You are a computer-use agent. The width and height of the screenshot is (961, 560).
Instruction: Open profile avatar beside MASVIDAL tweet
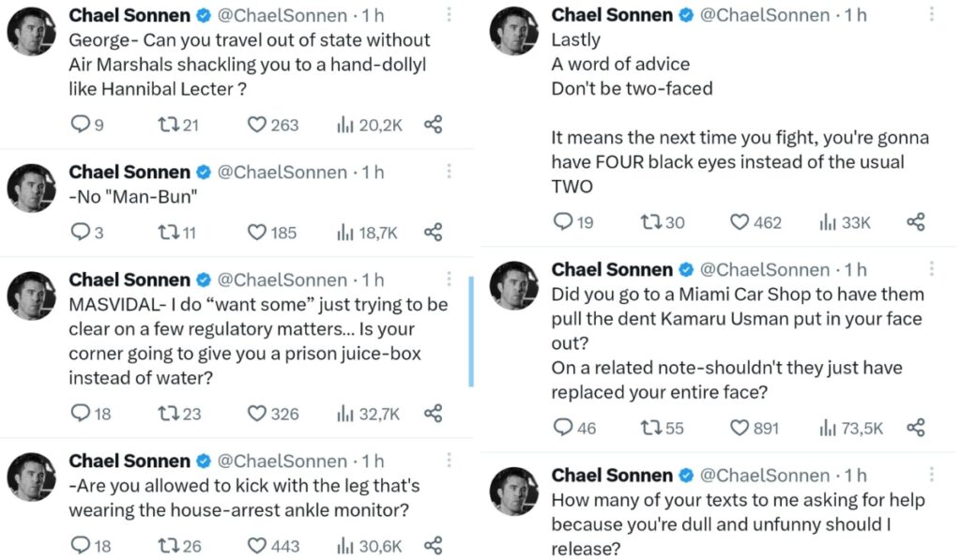click(x=32, y=296)
